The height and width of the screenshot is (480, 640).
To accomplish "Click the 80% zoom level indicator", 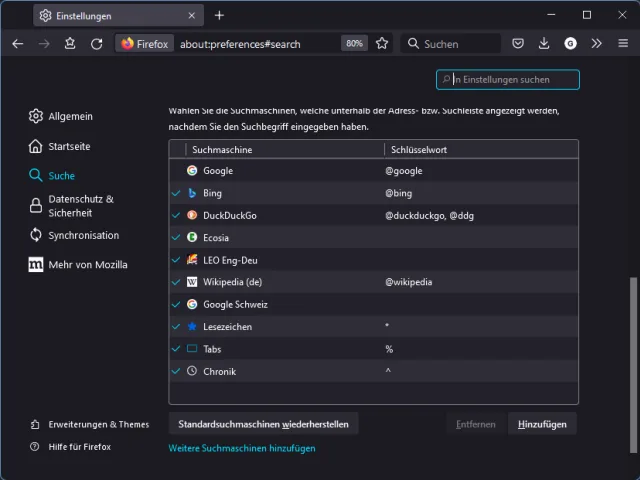I will click(354, 43).
